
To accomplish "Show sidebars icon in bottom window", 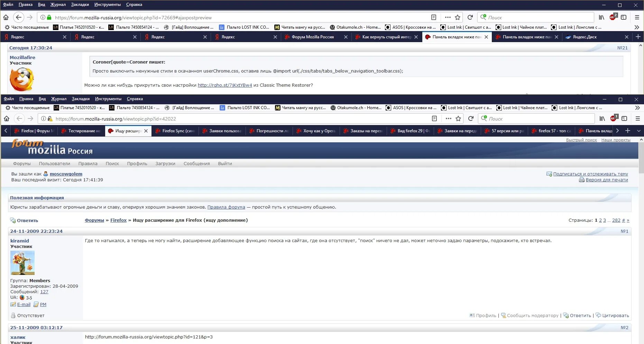I will click(624, 118).
